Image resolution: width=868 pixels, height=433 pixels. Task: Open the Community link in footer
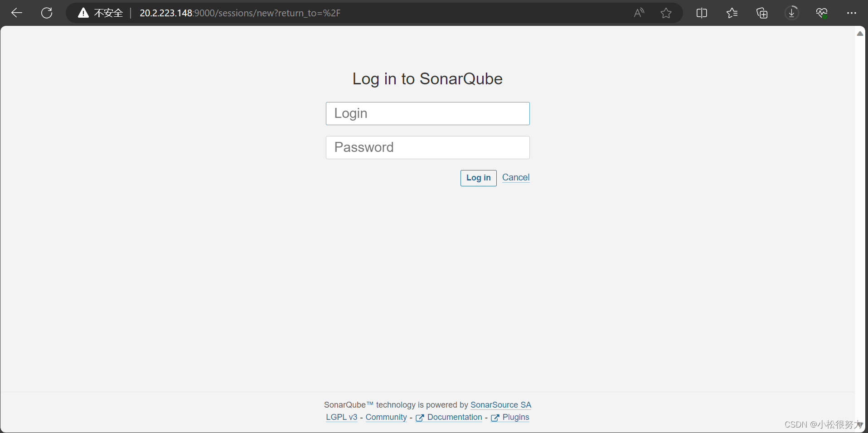[x=386, y=417]
